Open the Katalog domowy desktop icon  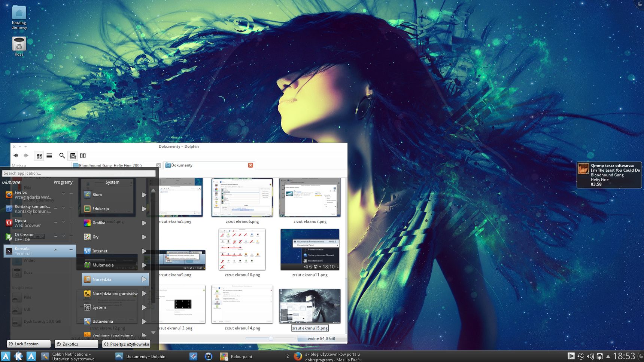[x=19, y=17]
